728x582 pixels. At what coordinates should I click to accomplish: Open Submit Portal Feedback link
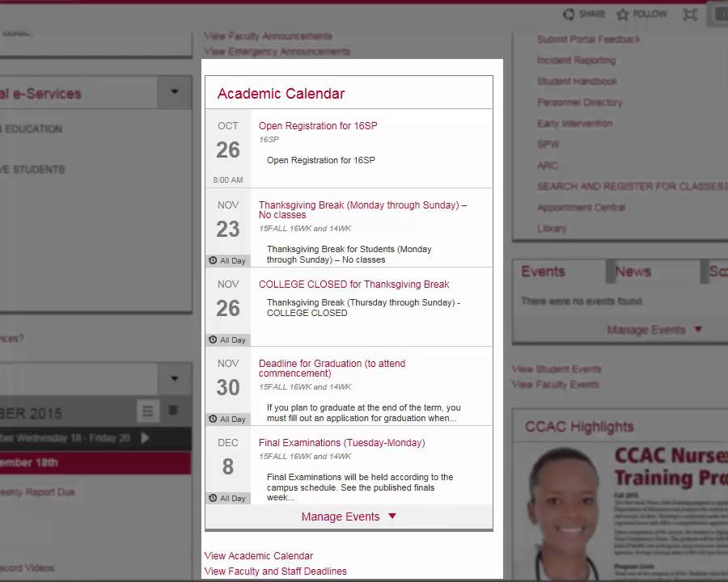[x=588, y=39]
